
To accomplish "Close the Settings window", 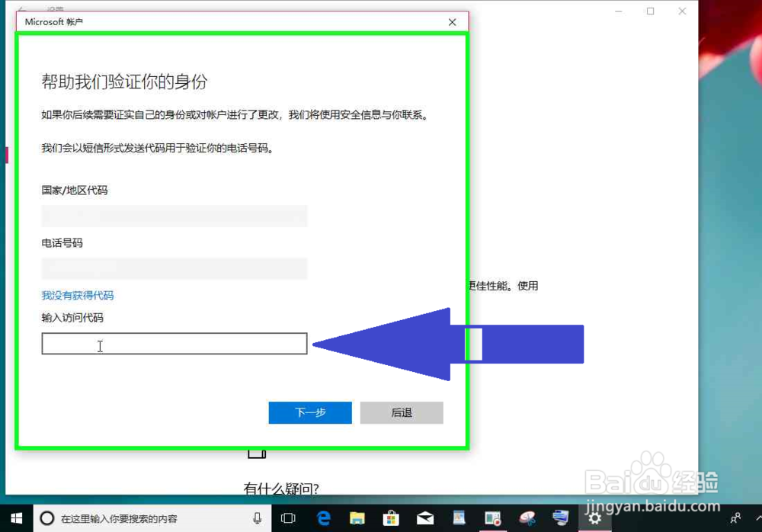I will (682, 11).
